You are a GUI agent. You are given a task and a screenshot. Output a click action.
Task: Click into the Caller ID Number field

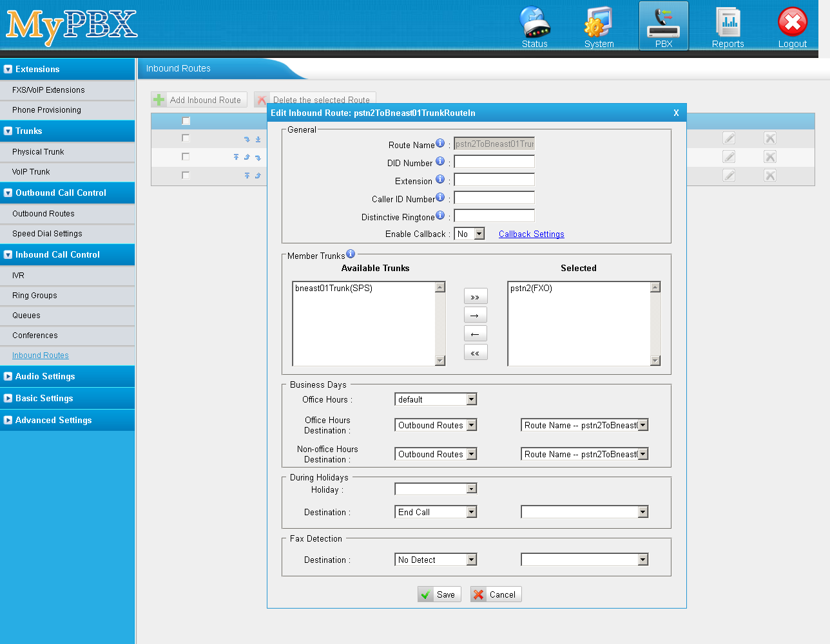click(x=494, y=198)
